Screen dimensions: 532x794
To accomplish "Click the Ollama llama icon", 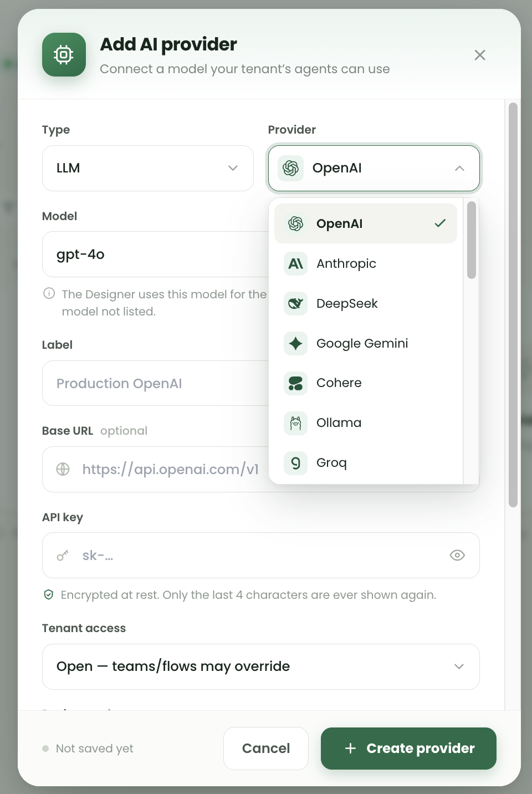I will pyautogui.click(x=295, y=423).
